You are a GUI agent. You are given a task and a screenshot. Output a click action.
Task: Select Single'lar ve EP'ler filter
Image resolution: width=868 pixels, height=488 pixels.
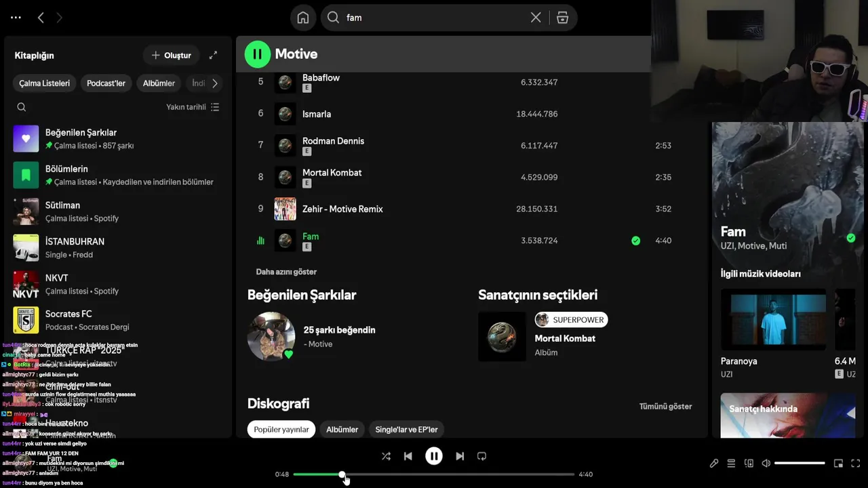(x=407, y=430)
